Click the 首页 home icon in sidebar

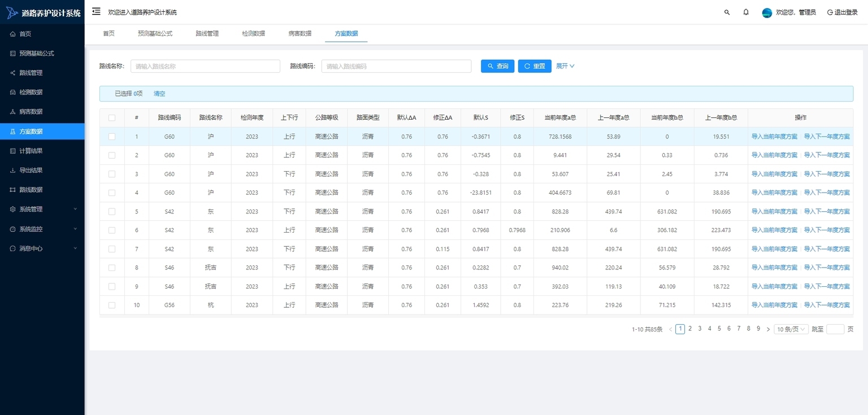tap(13, 34)
